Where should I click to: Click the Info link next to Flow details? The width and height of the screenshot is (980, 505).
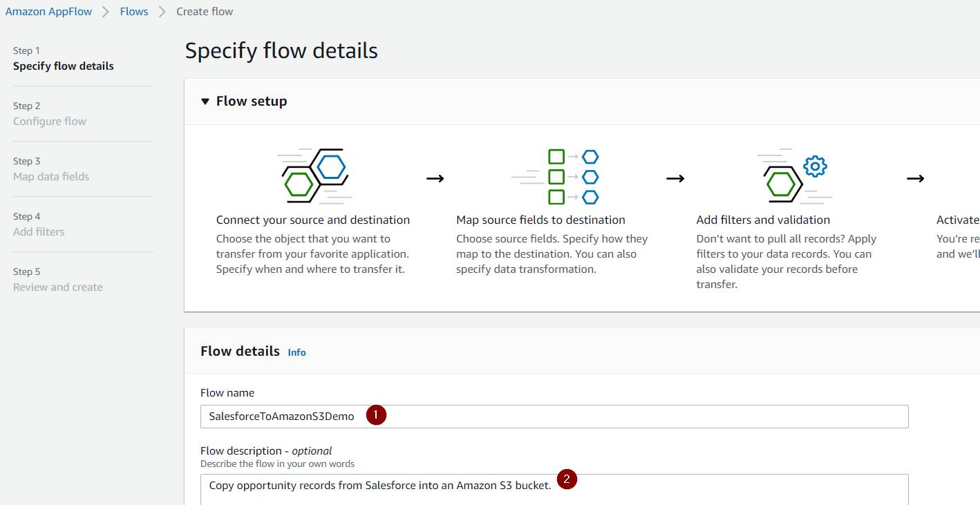(x=296, y=352)
